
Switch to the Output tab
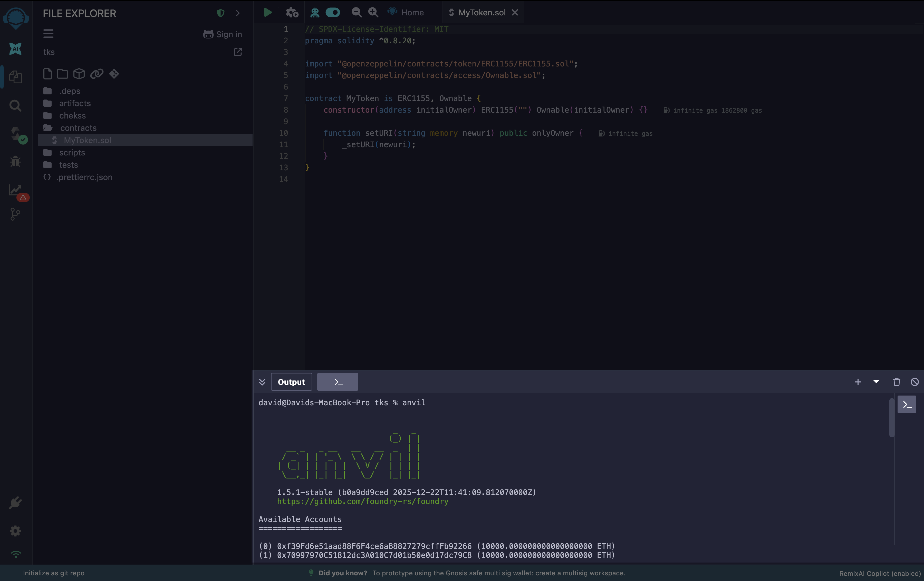291,382
